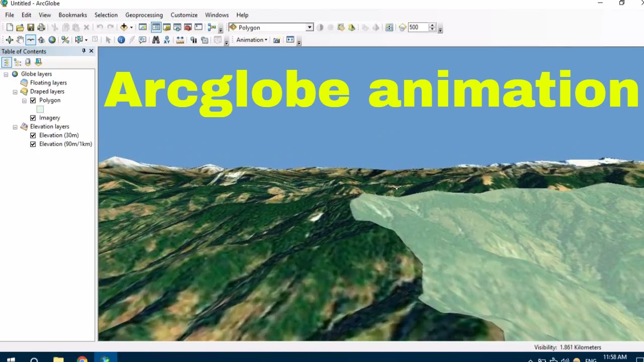Open the Windows menu

tap(217, 15)
